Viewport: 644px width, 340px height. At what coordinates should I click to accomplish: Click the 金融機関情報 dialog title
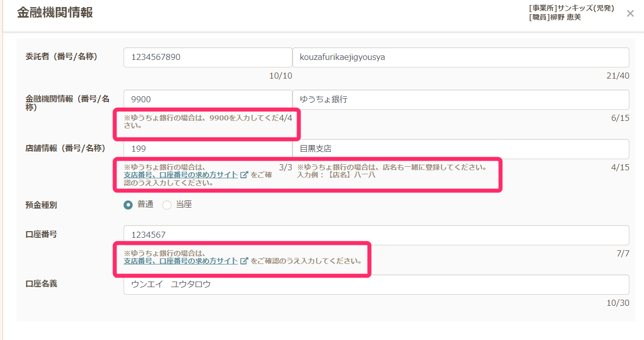click(55, 13)
